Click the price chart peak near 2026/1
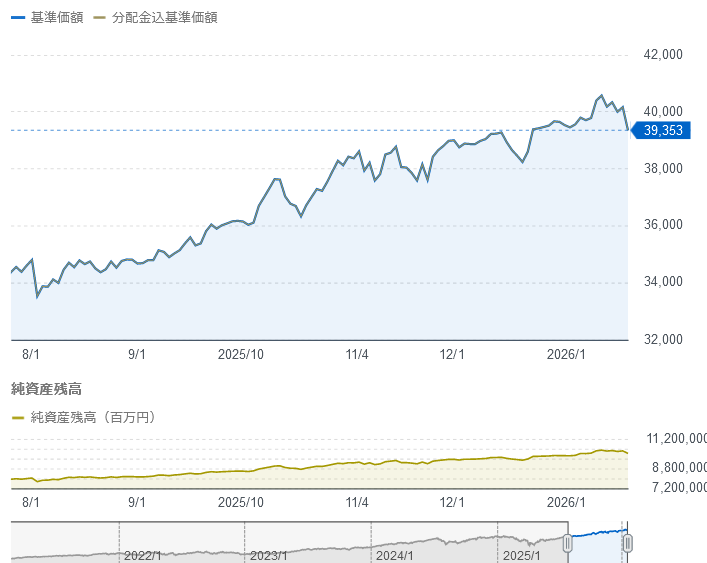Screen dimensions: 707x563 (x=601, y=95)
